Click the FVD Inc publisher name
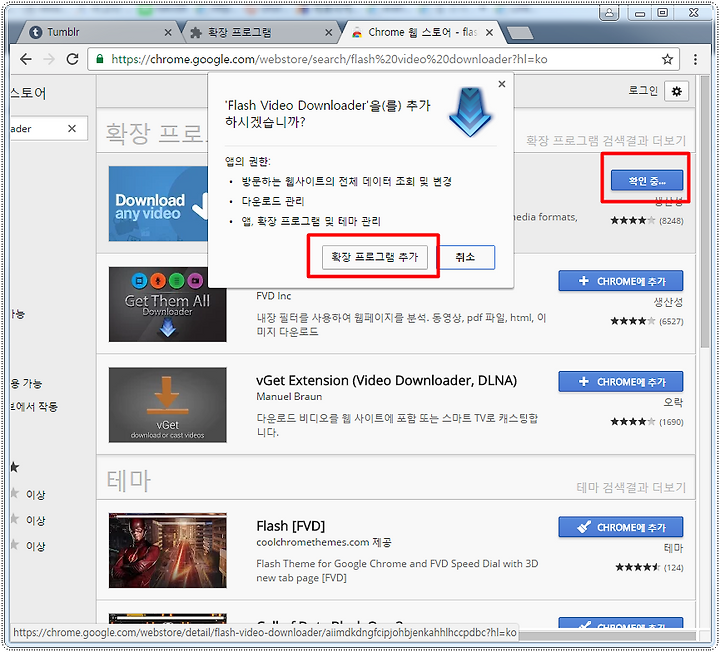The width and height of the screenshot is (720, 652). [x=274, y=296]
